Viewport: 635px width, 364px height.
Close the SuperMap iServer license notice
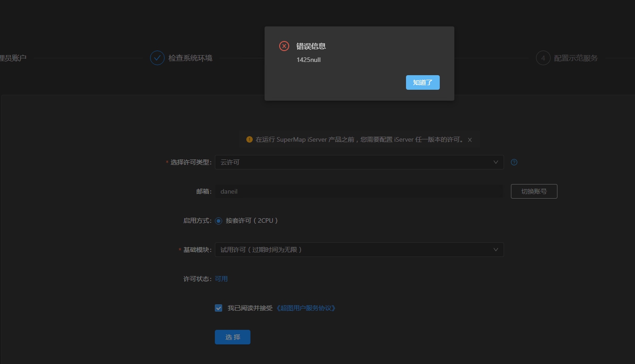pyautogui.click(x=470, y=140)
